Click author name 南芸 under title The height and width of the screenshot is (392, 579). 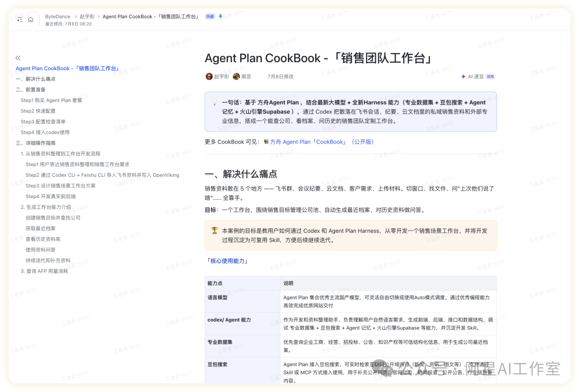(246, 77)
